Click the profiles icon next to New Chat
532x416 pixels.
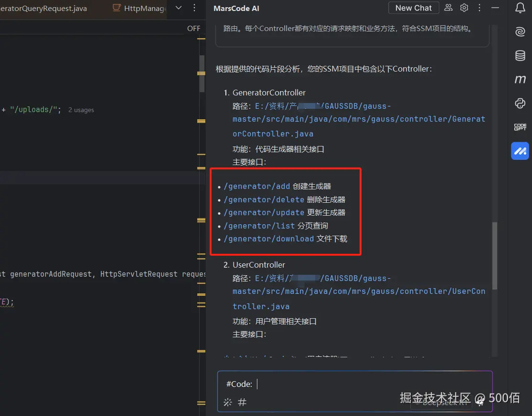448,8
